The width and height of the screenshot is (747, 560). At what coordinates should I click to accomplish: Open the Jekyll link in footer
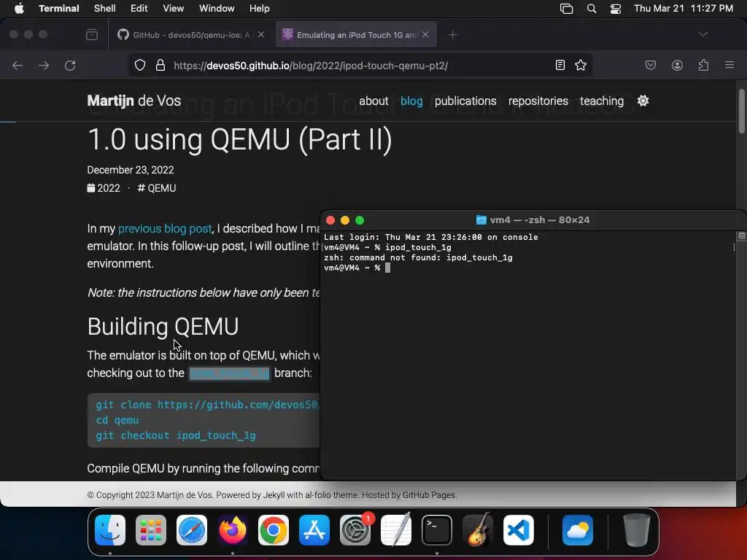pyautogui.click(x=274, y=495)
